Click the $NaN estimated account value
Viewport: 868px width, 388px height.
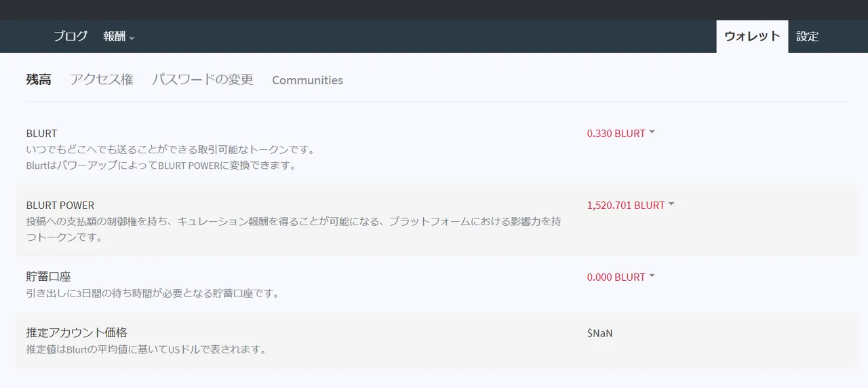pos(600,333)
